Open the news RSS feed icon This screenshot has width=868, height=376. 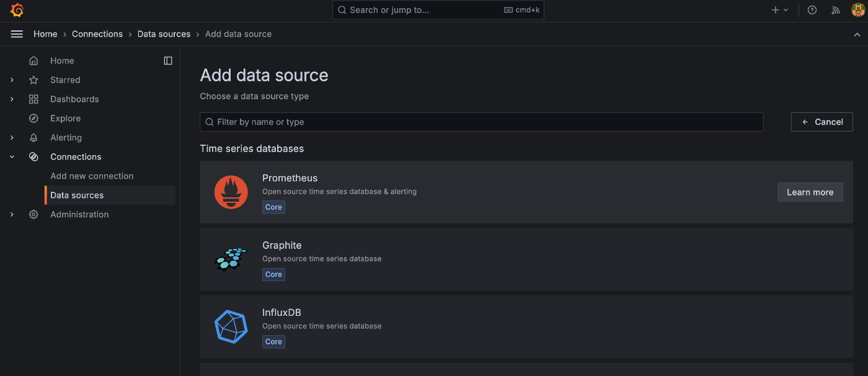[x=836, y=10]
